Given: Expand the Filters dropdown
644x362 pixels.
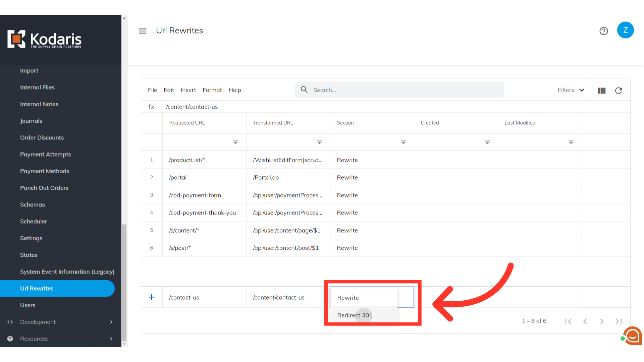Looking at the screenshot, I should tap(571, 90).
